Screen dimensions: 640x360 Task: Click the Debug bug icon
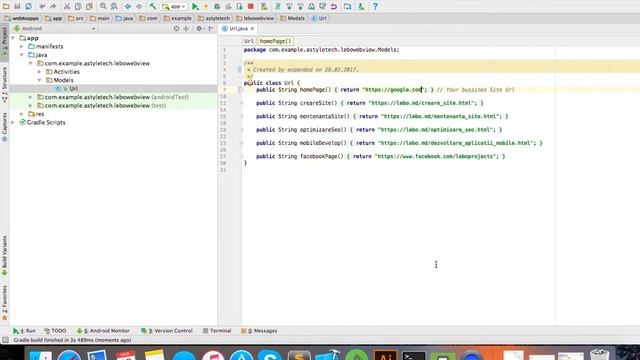click(x=217, y=6)
